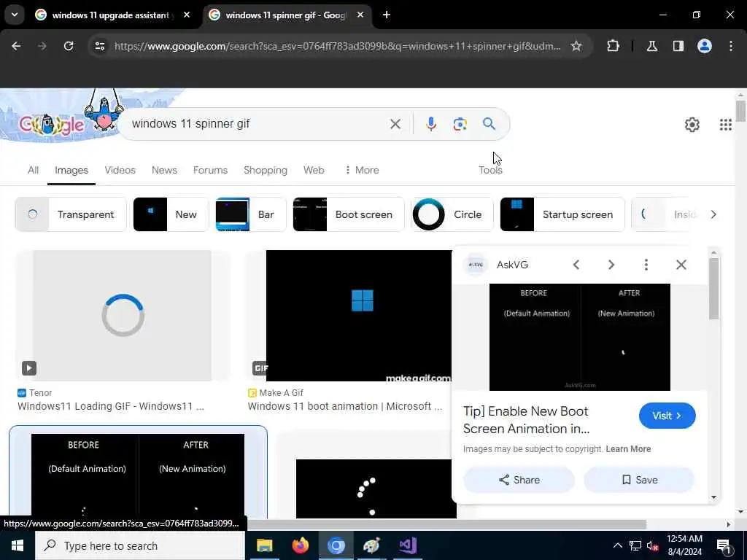
Task: Click the preview panel scrollbar down arrow
Action: [713, 497]
